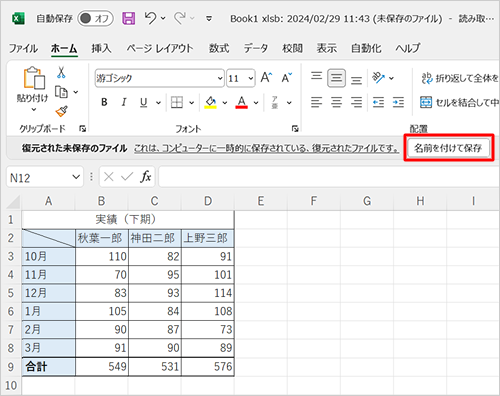Open the データ tab
The image size is (500, 396).
(256, 48)
